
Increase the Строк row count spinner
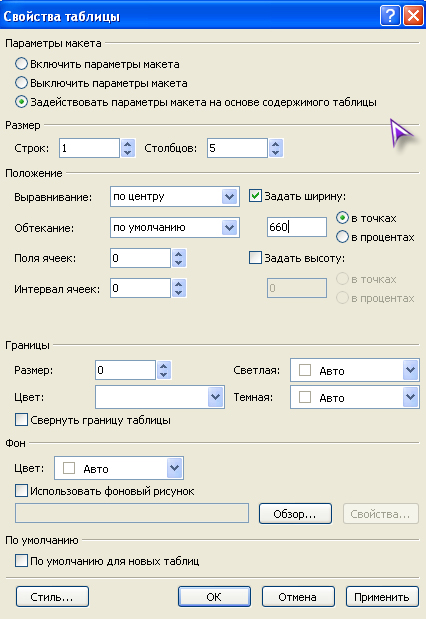[128, 144]
